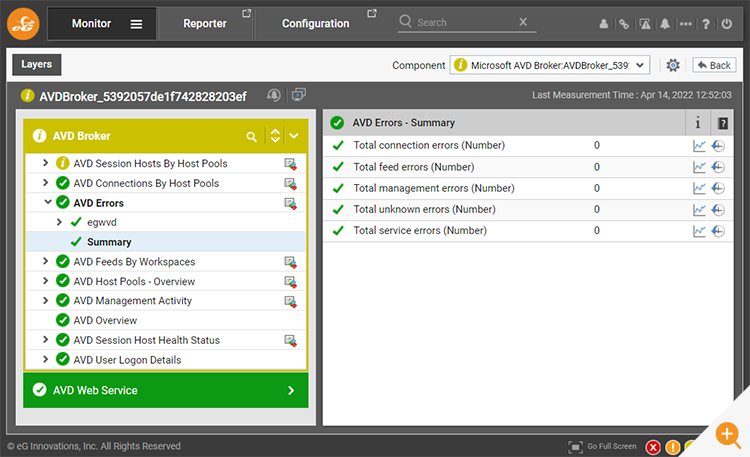Expand the egwvd node
The image size is (750, 457).
[59, 222]
